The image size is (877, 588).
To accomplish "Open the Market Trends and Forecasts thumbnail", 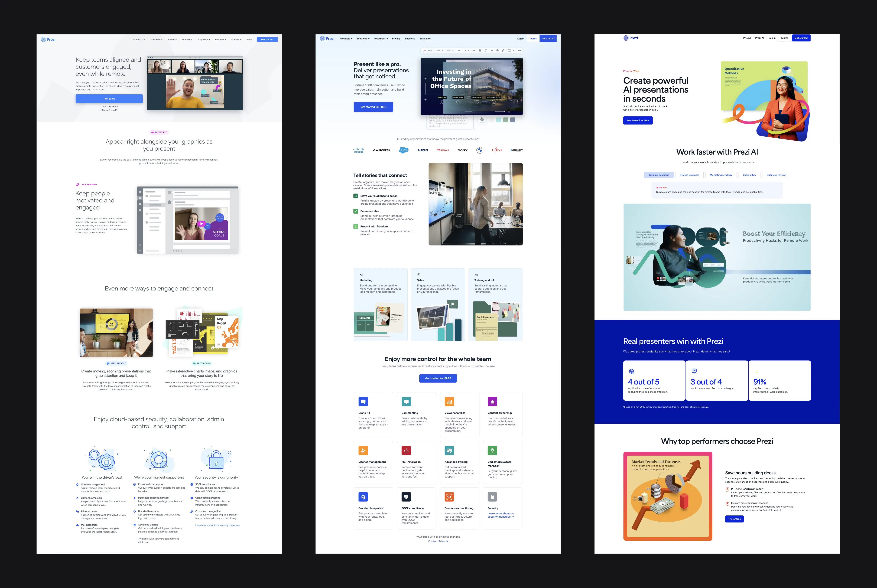I will (668, 496).
